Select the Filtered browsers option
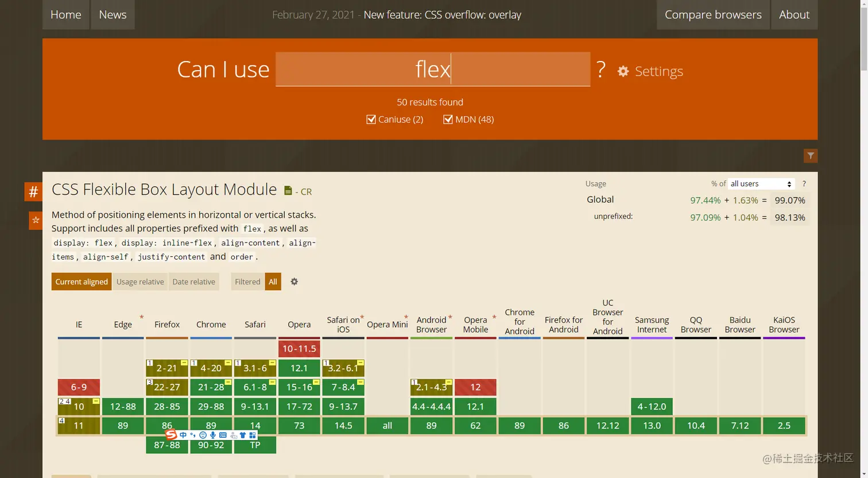This screenshot has width=868, height=478. click(x=247, y=282)
